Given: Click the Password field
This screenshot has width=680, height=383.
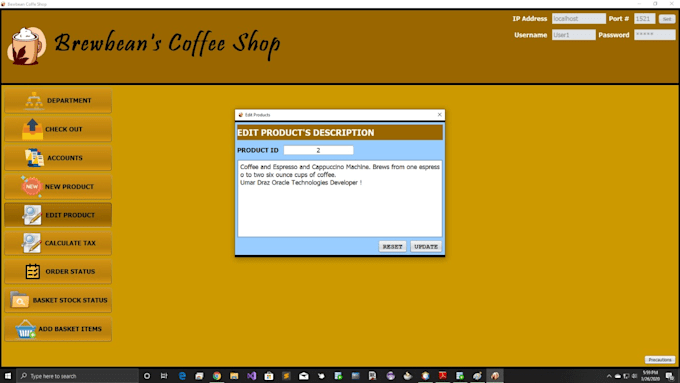Looking at the screenshot, I should (654, 35).
